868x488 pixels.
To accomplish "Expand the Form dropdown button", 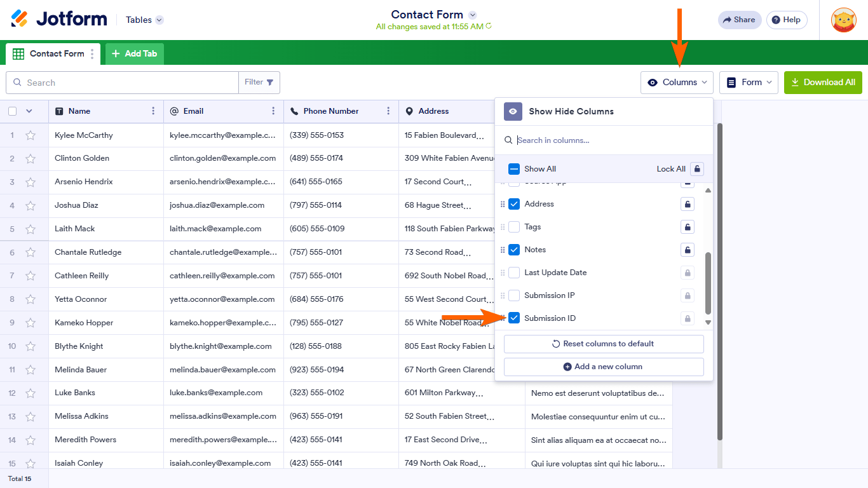I will click(x=749, y=83).
